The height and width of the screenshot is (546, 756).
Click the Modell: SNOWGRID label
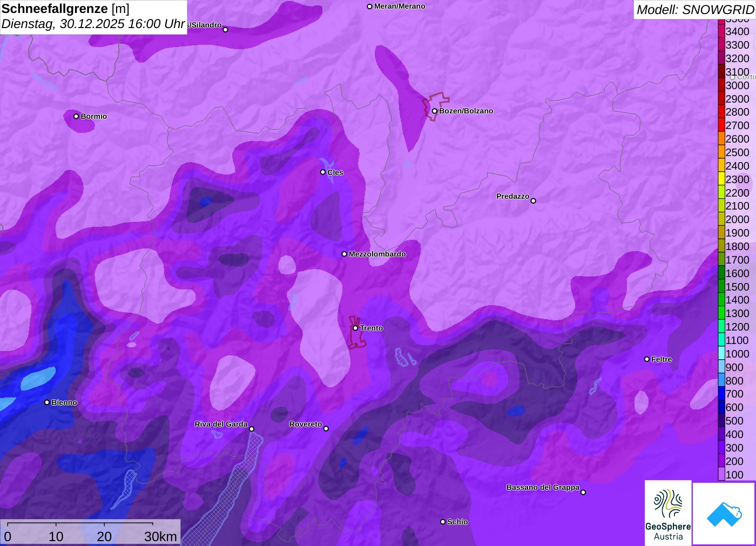694,10
